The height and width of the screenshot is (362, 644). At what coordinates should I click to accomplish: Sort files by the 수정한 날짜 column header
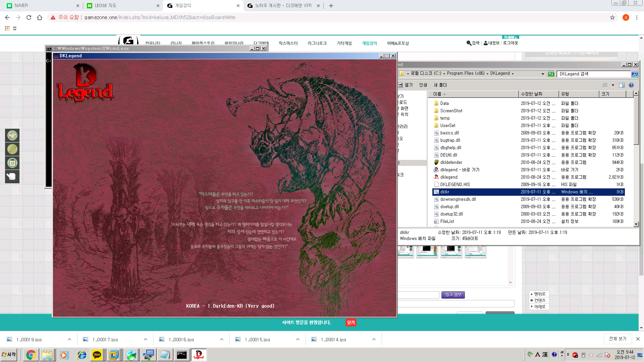(x=538, y=94)
